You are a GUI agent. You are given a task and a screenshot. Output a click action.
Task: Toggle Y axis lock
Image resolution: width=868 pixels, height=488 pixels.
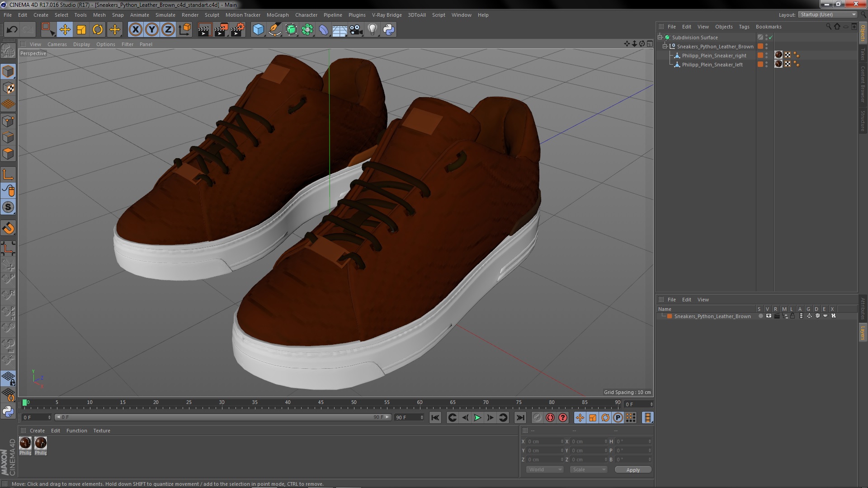point(152,30)
